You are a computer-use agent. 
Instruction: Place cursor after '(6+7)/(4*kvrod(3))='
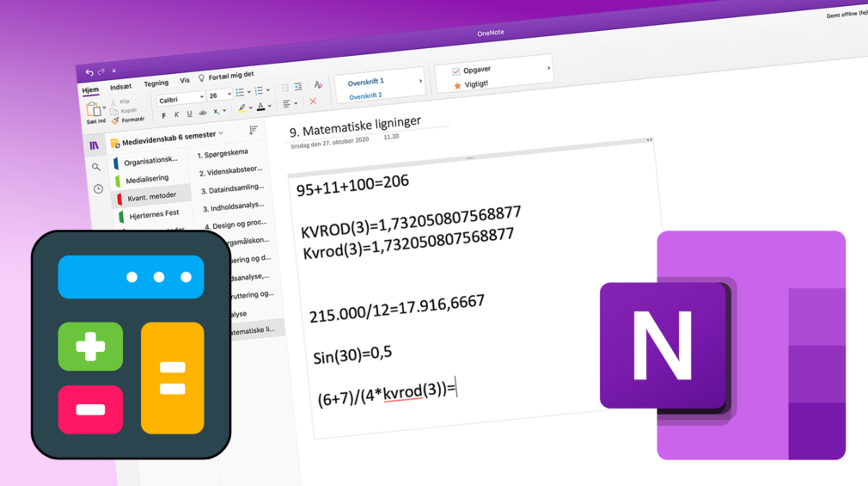tap(457, 389)
